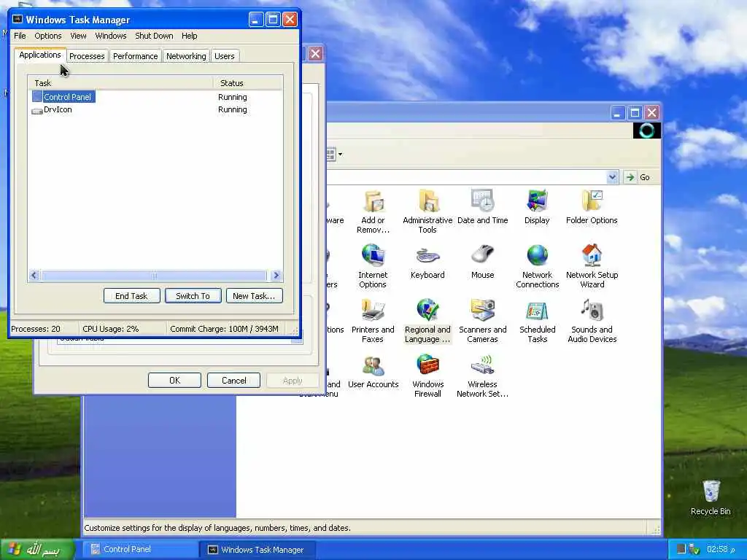The height and width of the screenshot is (560, 747).
Task: Select Regional and Language Options icon
Action: click(x=427, y=321)
